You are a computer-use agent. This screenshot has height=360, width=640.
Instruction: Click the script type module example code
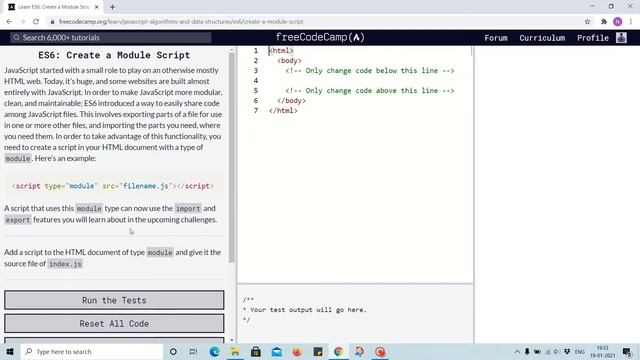[x=113, y=186]
